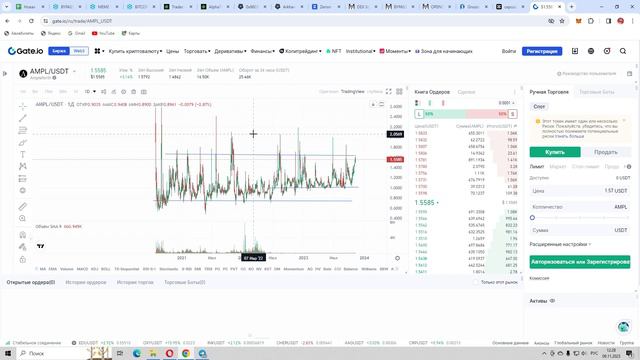
Task: Show only buy orders in order book
Action: (x=430, y=103)
